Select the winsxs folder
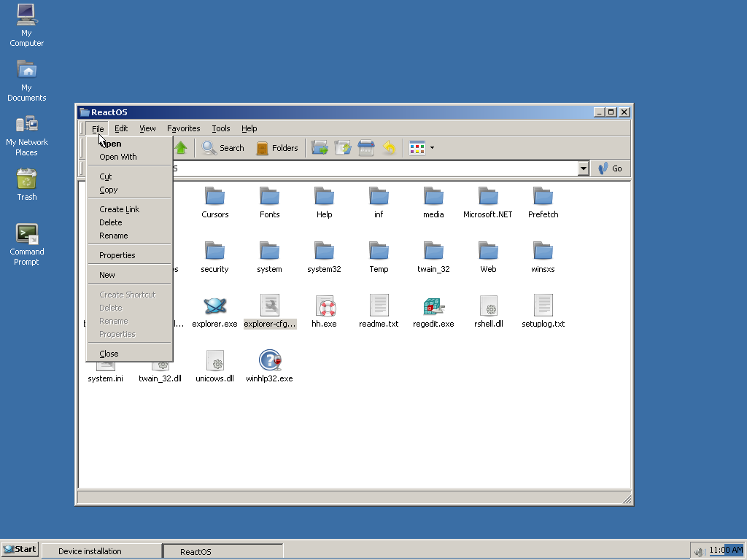The width and height of the screenshot is (747, 560). [x=543, y=257]
